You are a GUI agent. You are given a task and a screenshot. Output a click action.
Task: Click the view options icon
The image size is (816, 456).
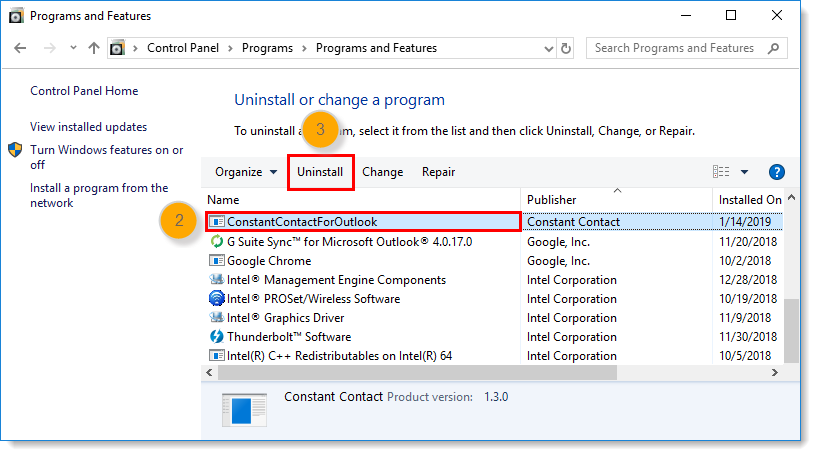pos(721,172)
